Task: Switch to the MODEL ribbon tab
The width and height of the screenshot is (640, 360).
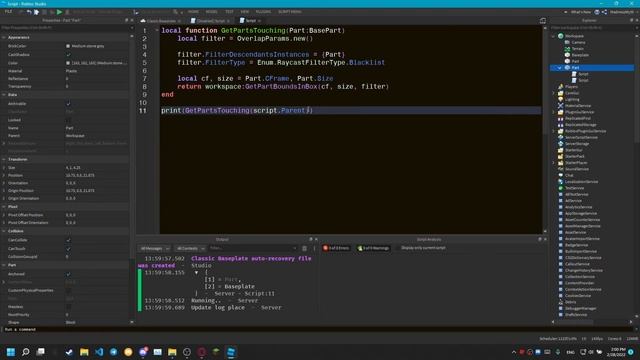Action: click(211, 12)
